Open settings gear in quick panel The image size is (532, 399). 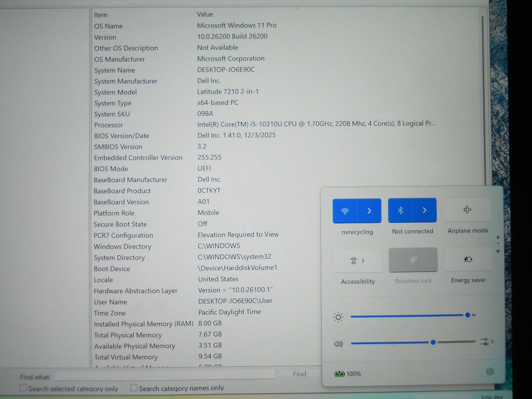(490, 371)
